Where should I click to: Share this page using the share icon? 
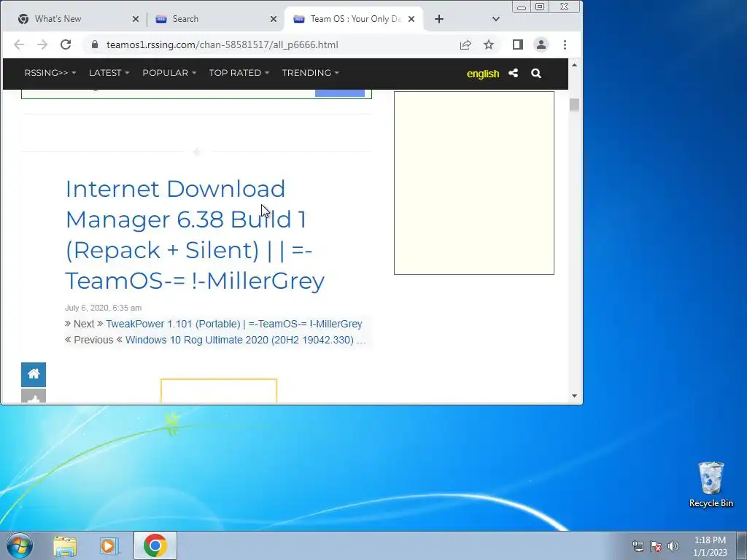pyautogui.click(x=465, y=44)
